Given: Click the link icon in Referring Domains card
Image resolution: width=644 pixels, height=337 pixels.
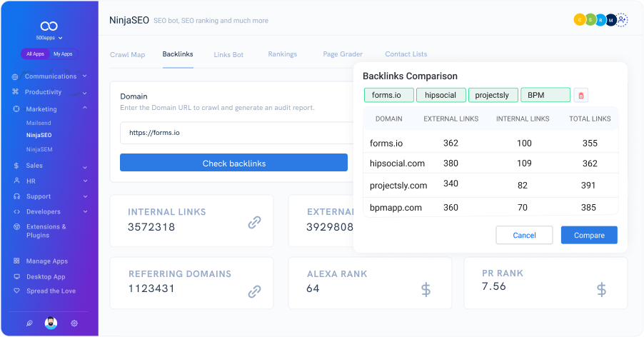Looking at the screenshot, I should [x=254, y=291].
